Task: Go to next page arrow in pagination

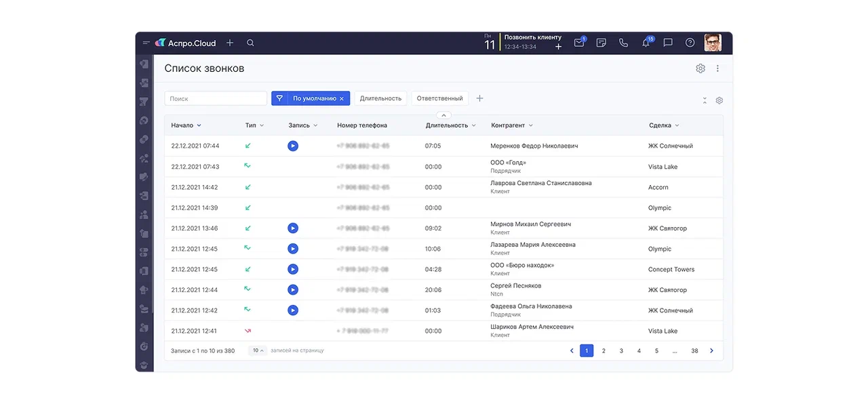Action: click(x=711, y=350)
